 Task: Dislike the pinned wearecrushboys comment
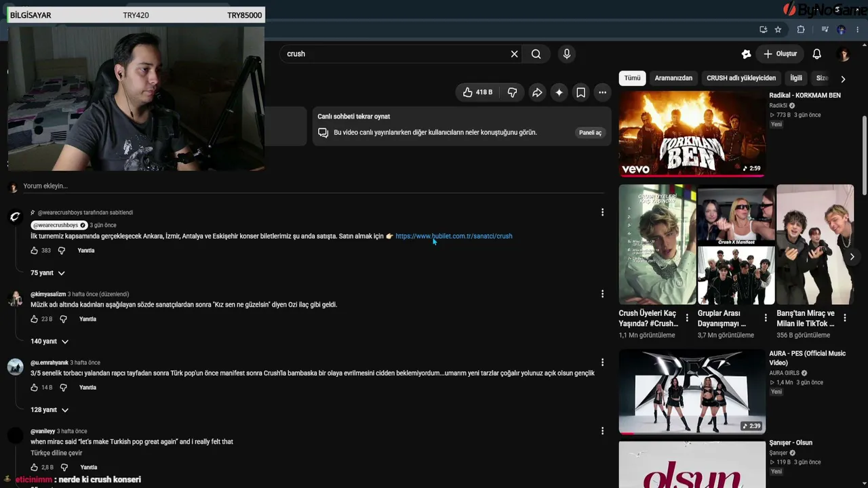[x=62, y=251]
